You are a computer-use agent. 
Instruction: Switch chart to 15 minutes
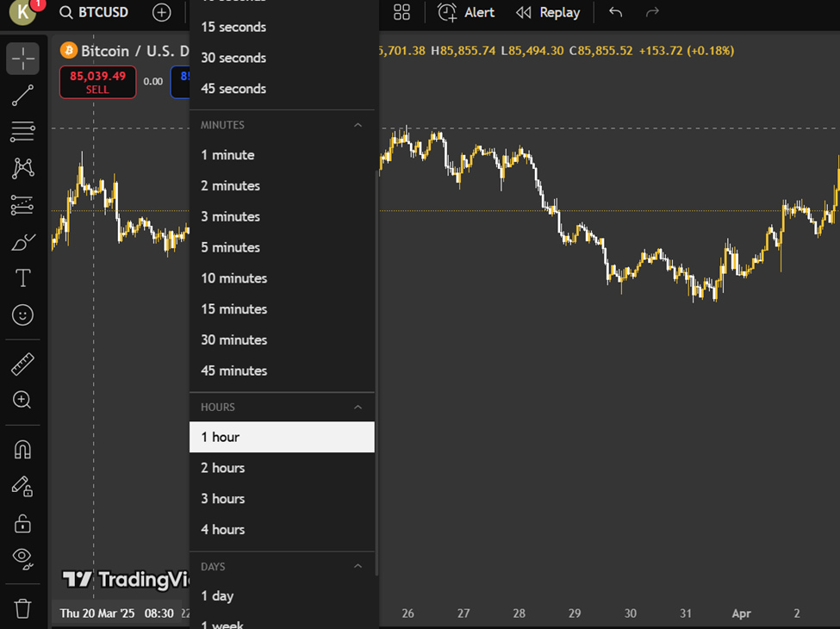pyautogui.click(x=282, y=309)
